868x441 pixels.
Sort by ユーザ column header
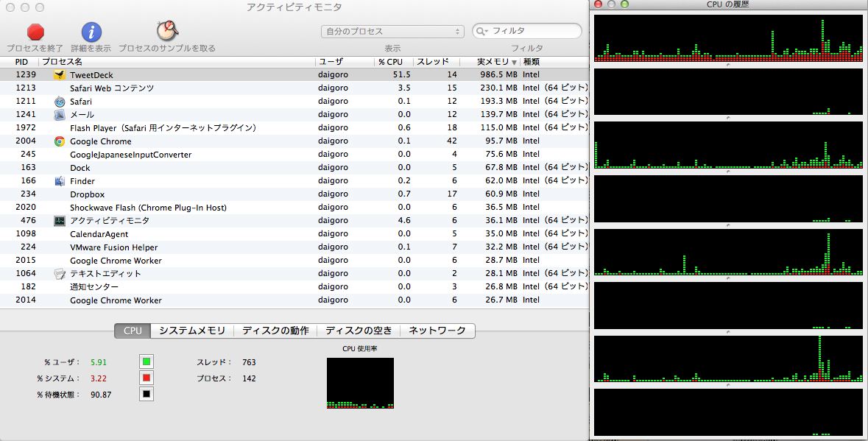pos(345,62)
